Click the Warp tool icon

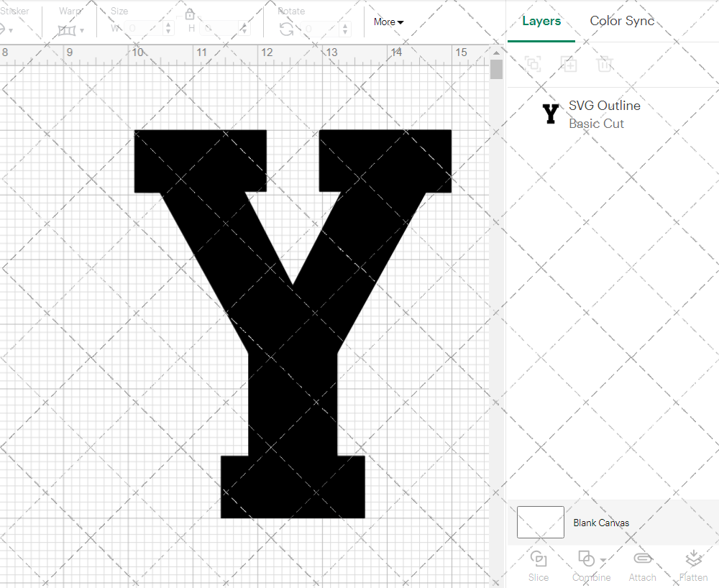pyautogui.click(x=67, y=29)
